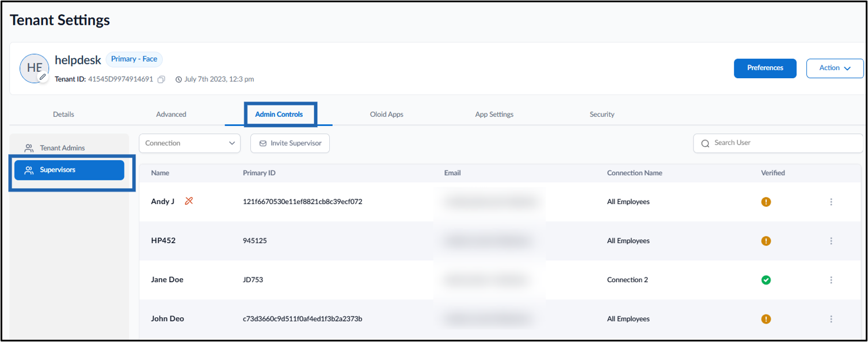This screenshot has height=342, width=868.
Task: Click orange unverified warning icon for Andy J
Action: pyautogui.click(x=766, y=202)
